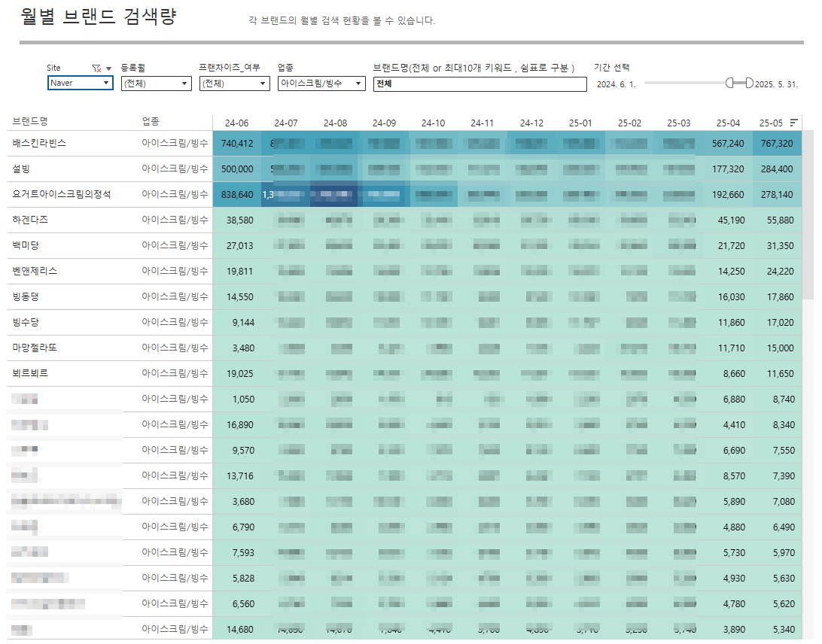
Task: Click the sort icon beside 25-05 column
Action: pyautogui.click(x=793, y=123)
